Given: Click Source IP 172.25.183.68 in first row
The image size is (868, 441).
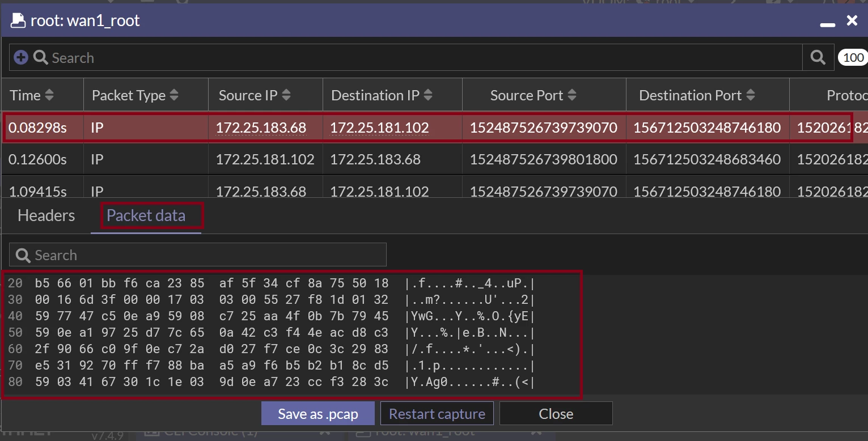Looking at the screenshot, I should [261, 128].
